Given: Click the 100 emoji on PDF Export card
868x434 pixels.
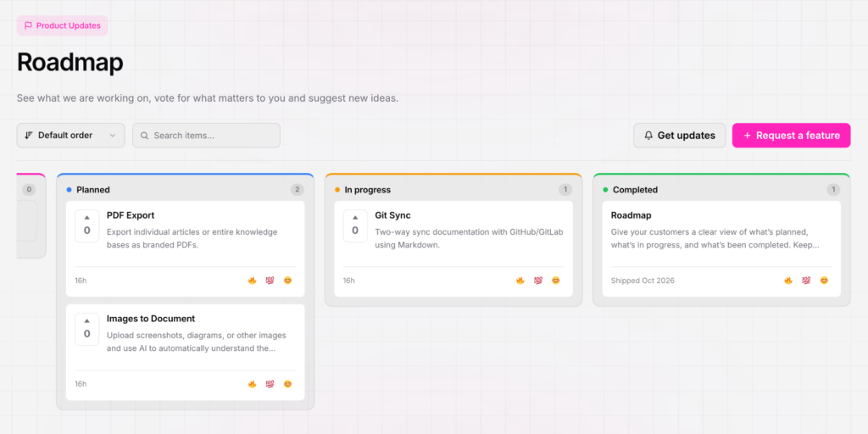Looking at the screenshot, I should [x=270, y=281].
